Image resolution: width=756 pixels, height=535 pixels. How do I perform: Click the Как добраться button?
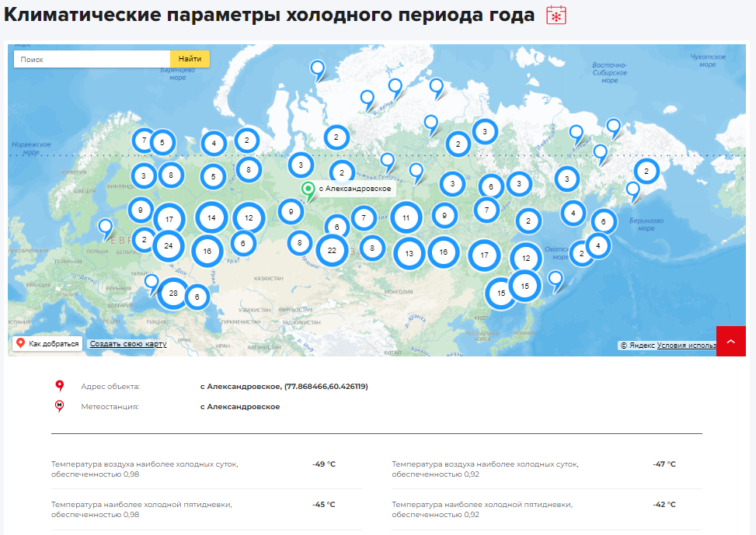[47, 344]
